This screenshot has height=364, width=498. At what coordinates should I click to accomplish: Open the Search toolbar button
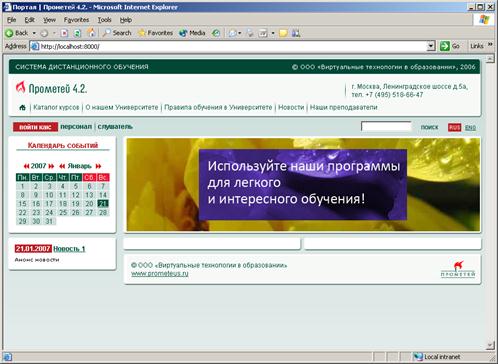click(x=117, y=33)
